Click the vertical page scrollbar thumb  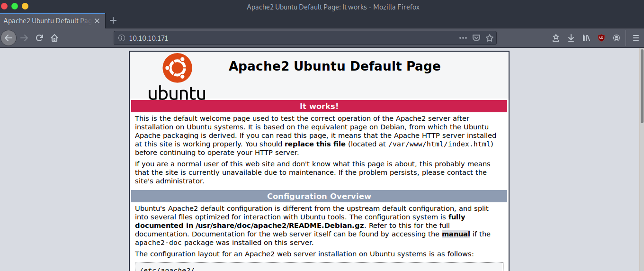point(642,85)
